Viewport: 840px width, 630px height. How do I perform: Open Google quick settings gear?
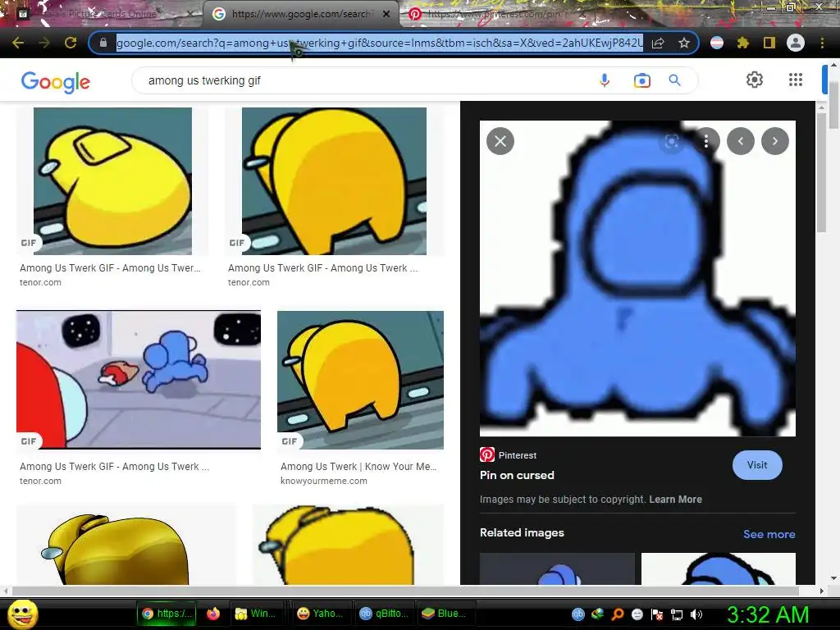tap(755, 80)
